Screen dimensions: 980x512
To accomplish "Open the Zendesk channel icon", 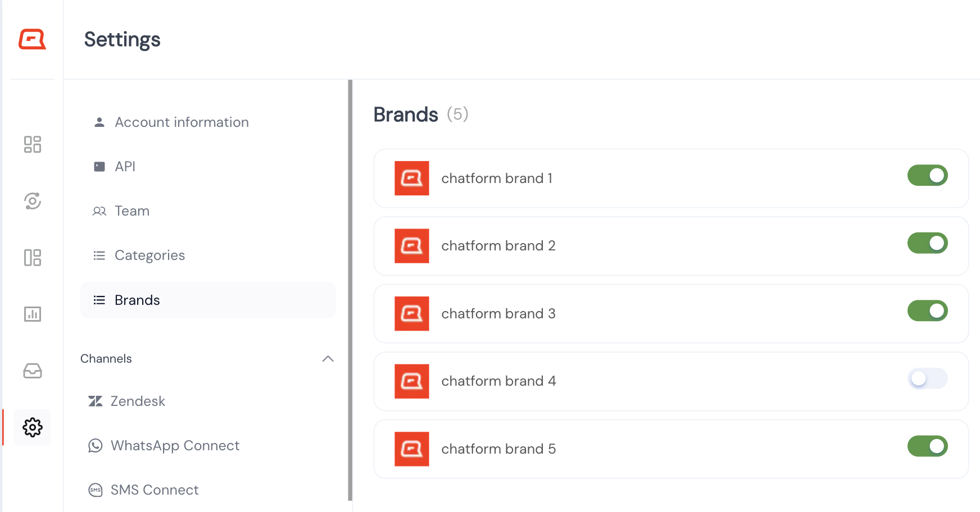I will (96, 401).
